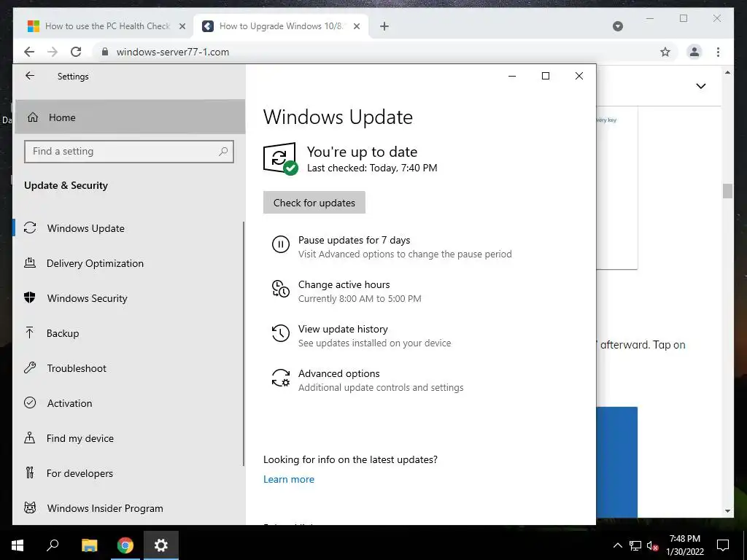
Task: Select Backup in sidebar
Action: tap(128, 333)
